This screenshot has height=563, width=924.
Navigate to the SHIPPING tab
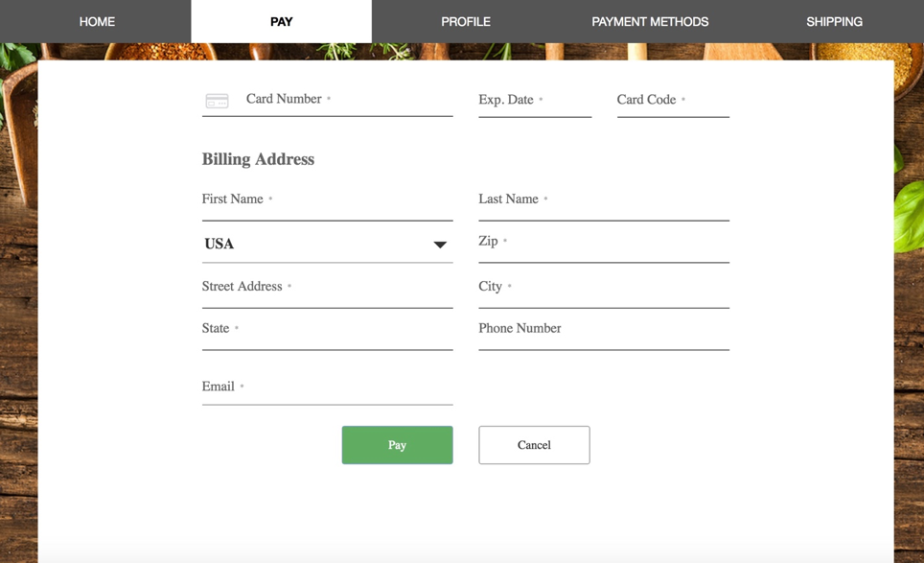(x=834, y=21)
